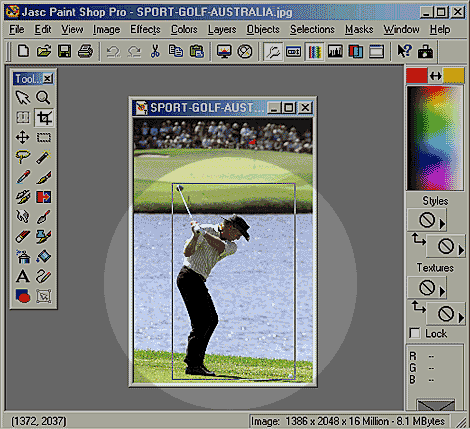Swap foreground and background colors
Screen dimensions: 470x429
[x=436, y=76]
